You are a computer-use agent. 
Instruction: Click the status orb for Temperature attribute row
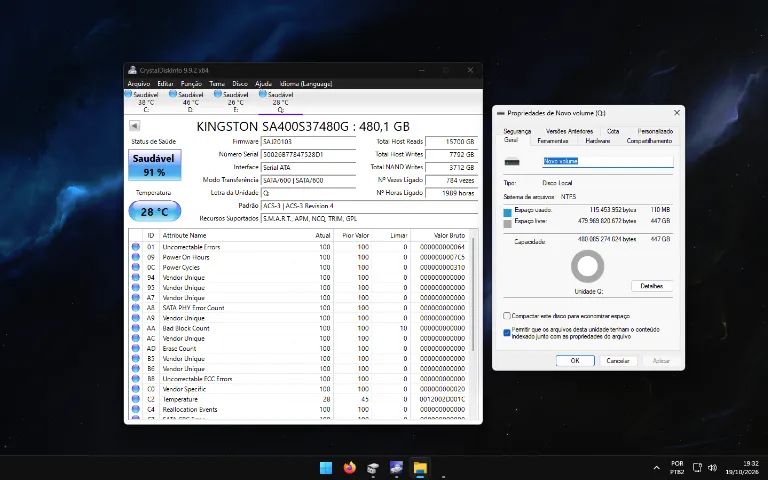[x=136, y=399]
